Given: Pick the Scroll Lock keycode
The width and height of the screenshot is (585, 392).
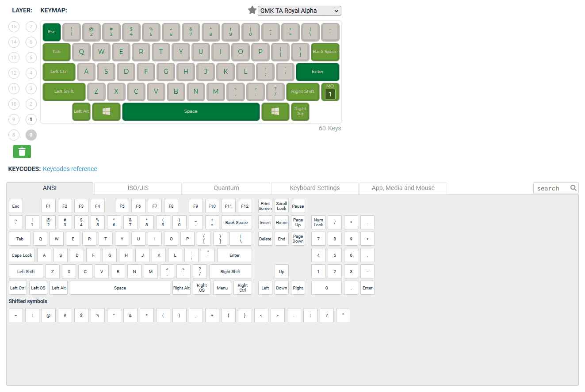Looking at the screenshot, I should coord(282,206).
